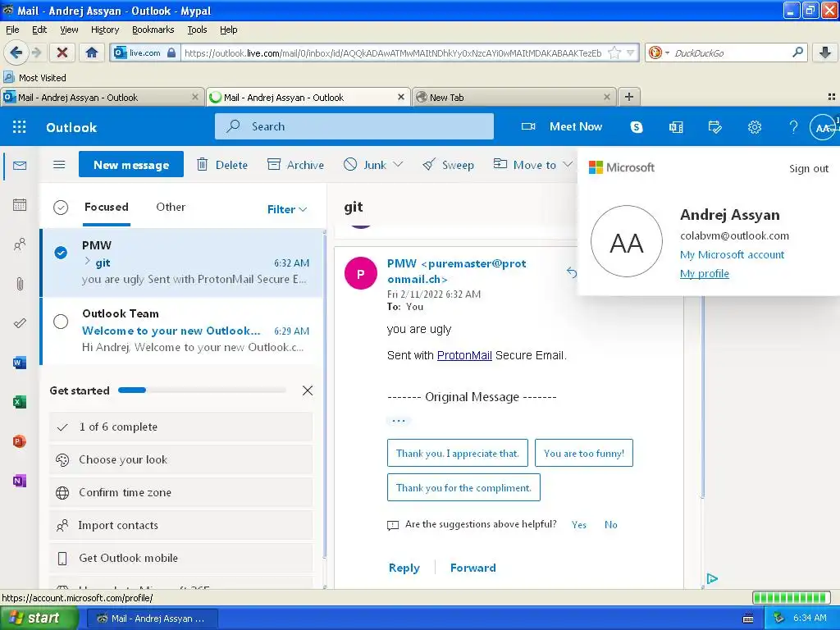Follow the ProtonMail link in the email
This screenshot has width=840, height=630.
(x=464, y=355)
